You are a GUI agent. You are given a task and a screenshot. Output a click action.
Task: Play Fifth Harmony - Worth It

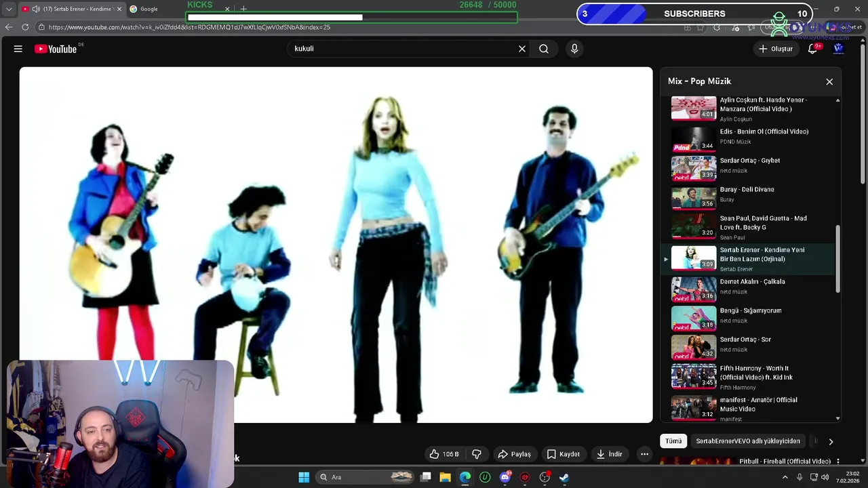coord(749,377)
